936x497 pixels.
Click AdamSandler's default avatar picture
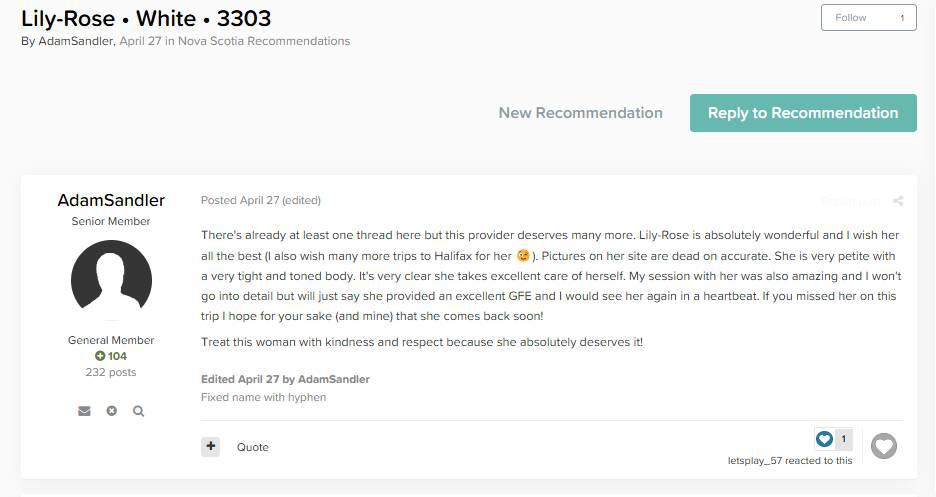point(111,281)
